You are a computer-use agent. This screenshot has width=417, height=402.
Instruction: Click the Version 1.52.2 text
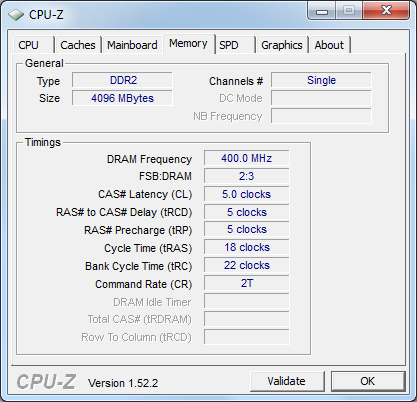click(123, 383)
